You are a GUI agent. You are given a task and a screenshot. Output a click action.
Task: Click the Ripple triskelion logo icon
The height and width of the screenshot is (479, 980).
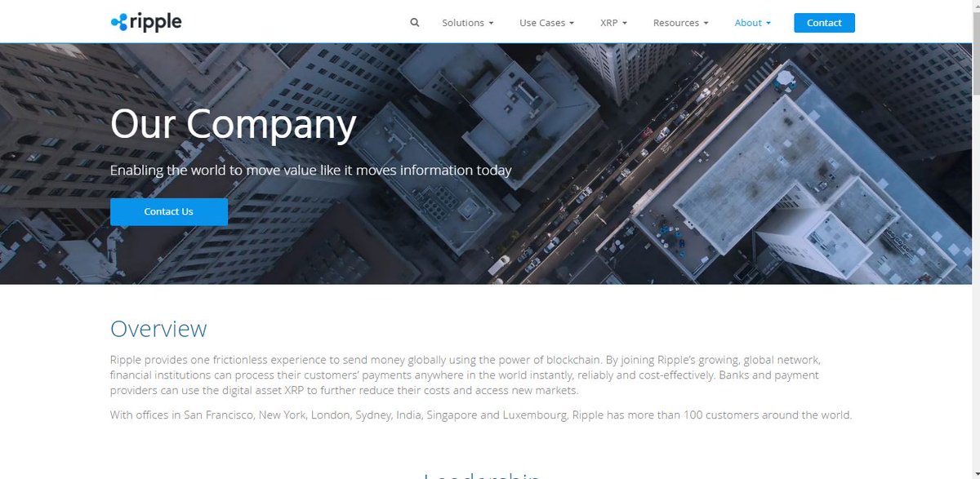119,22
